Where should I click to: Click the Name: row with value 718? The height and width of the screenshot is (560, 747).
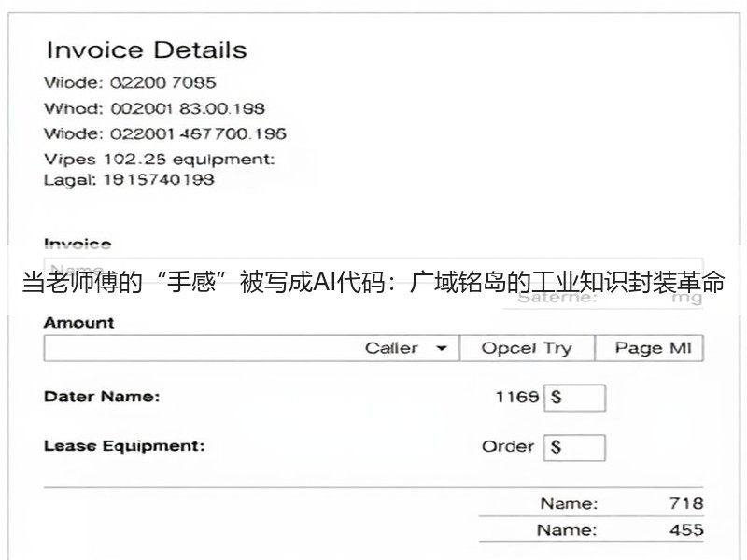(x=591, y=503)
